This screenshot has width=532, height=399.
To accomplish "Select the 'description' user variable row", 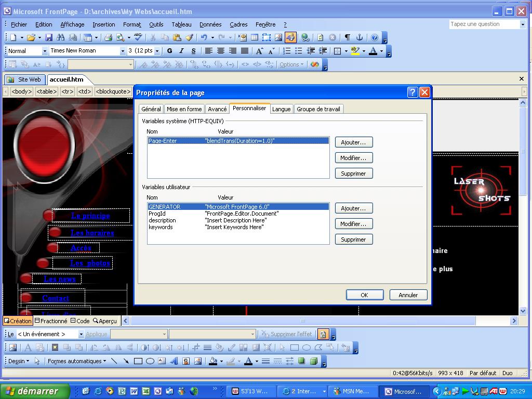I will pos(162,220).
